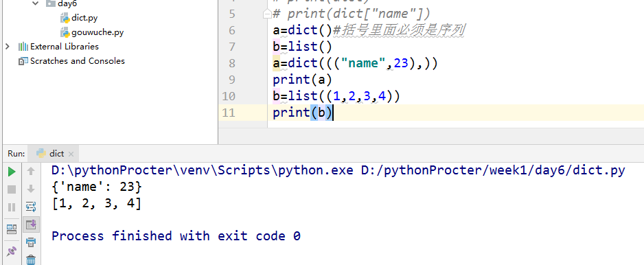Click the Run: panel label
Image resolution: width=644 pixels, height=265 pixels.
(16, 154)
